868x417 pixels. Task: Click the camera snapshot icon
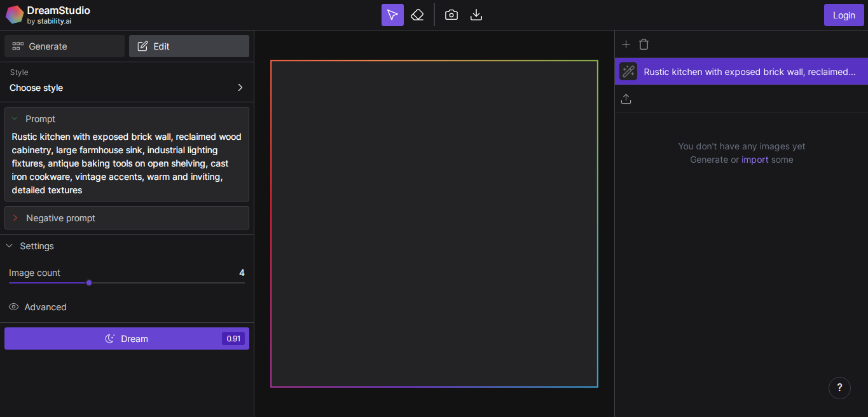pos(451,14)
